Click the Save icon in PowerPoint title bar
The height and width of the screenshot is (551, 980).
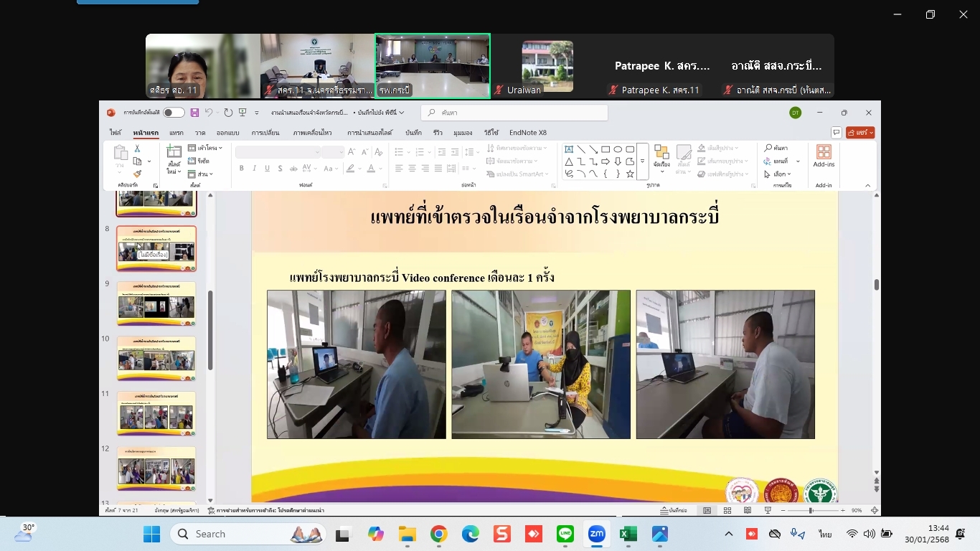click(x=194, y=113)
